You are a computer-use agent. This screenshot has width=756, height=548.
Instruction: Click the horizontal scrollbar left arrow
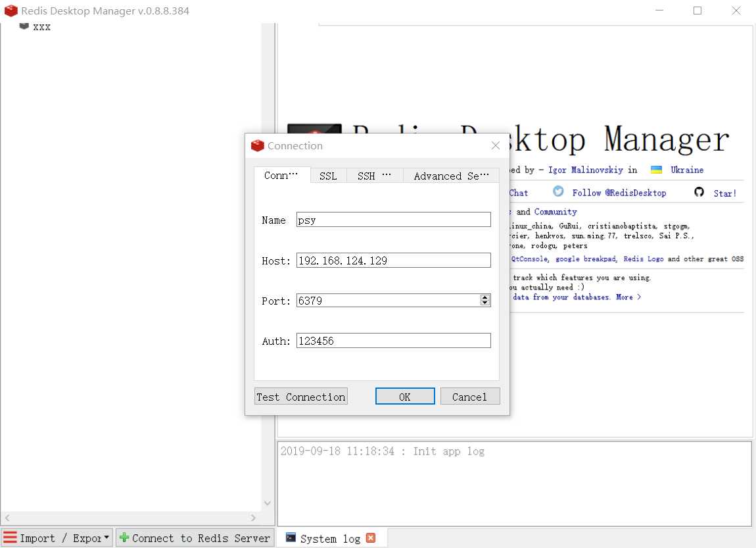pyautogui.click(x=7, y=518)
